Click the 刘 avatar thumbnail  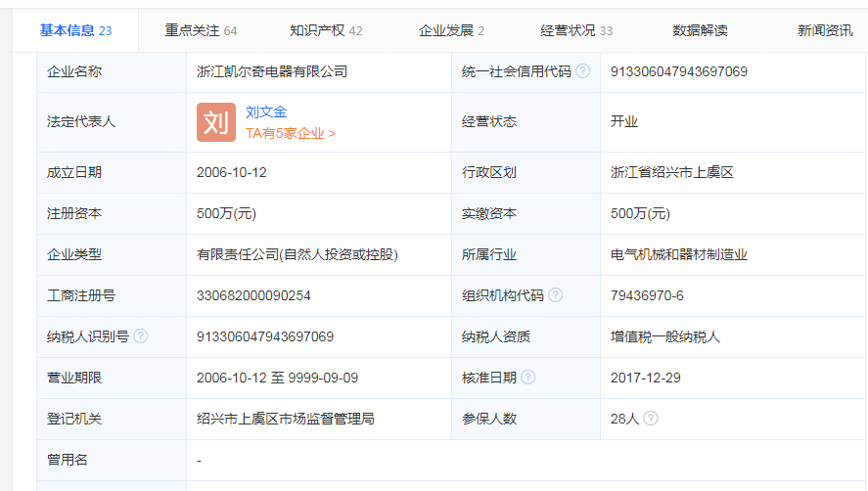[x=216, y=122]
